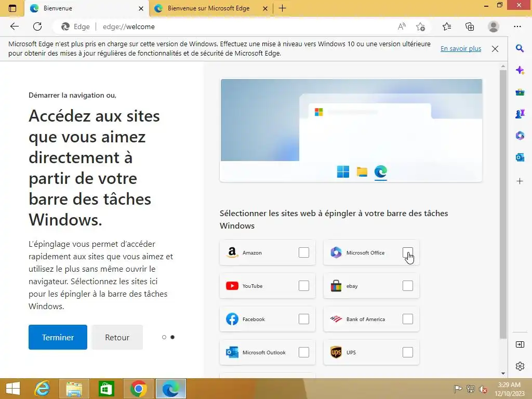Open sidebar Games chess icon
The width and height of the screenshot is (532, 399).
(x=520, y=114)
